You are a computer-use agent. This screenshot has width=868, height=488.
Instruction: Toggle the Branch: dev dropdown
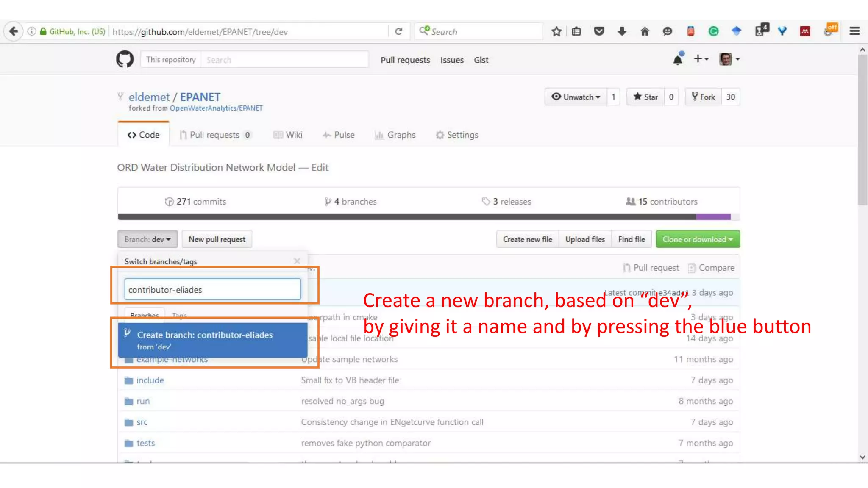coord(147,239)
